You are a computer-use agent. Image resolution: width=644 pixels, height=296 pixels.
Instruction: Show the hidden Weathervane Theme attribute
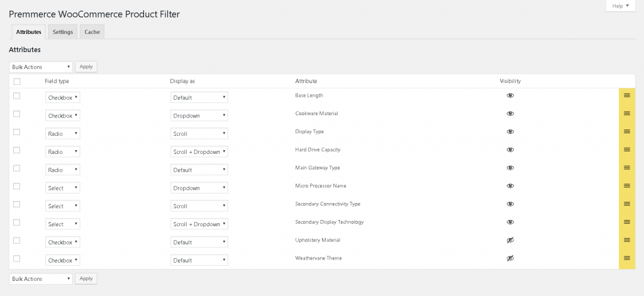coord(510,258)
